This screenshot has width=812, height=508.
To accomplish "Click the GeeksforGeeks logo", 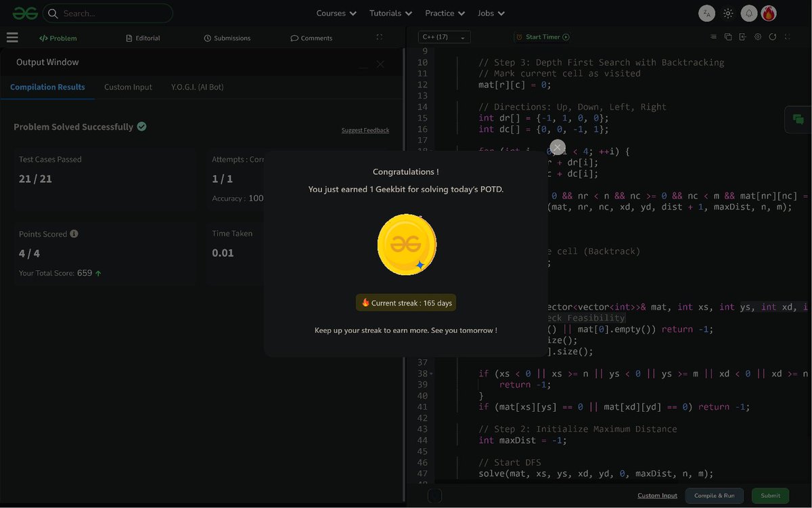I will click(25, 13).
